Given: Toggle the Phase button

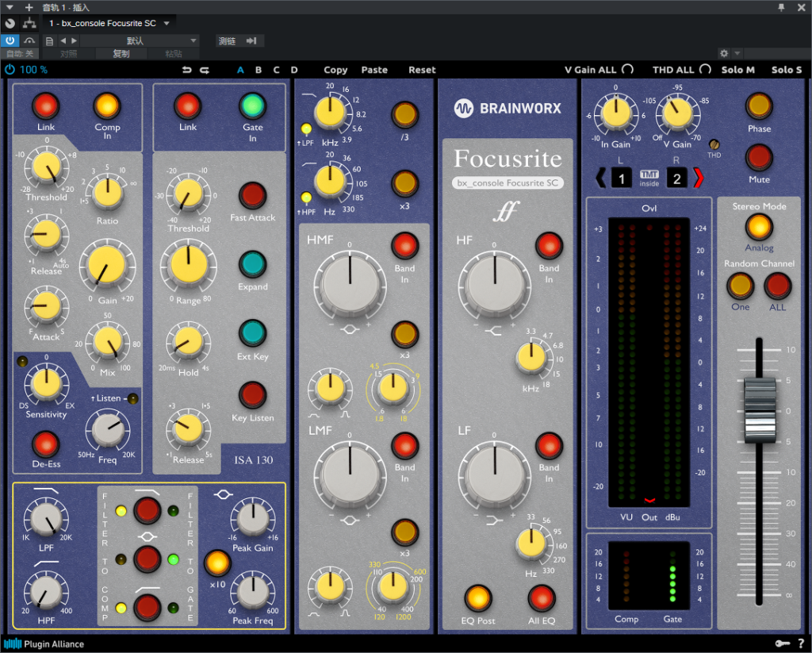Looking at the screenshot, I should [x=759, y=106].
